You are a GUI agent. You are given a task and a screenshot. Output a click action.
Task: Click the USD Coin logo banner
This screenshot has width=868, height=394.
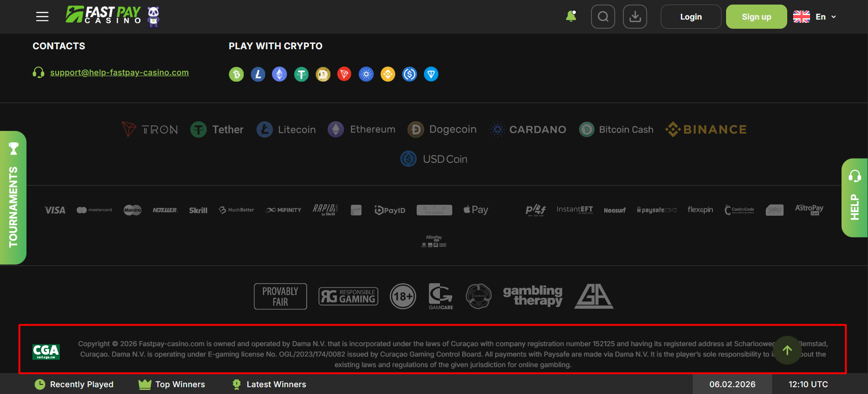click(x=434, y=159)
